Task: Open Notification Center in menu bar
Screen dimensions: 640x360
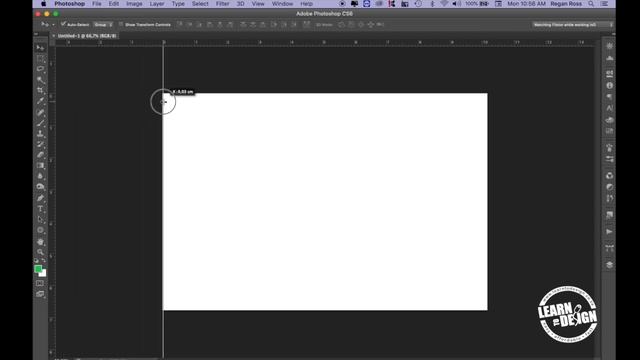Action: [604, 4]
